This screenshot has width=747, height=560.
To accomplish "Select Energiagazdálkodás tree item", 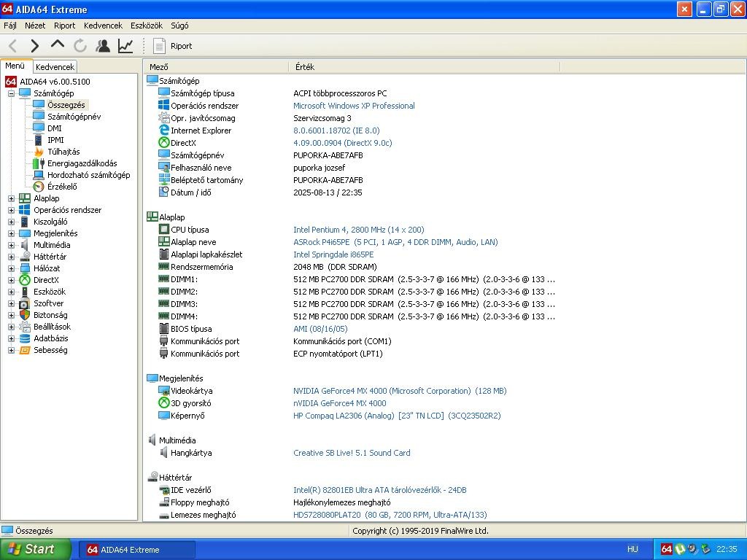I will tap(82, 163).
